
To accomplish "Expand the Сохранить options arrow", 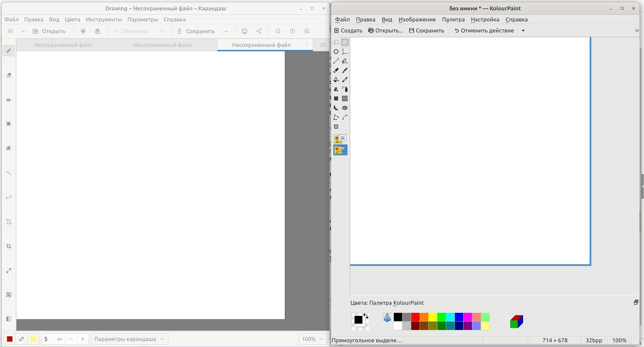I will point(226,31).
